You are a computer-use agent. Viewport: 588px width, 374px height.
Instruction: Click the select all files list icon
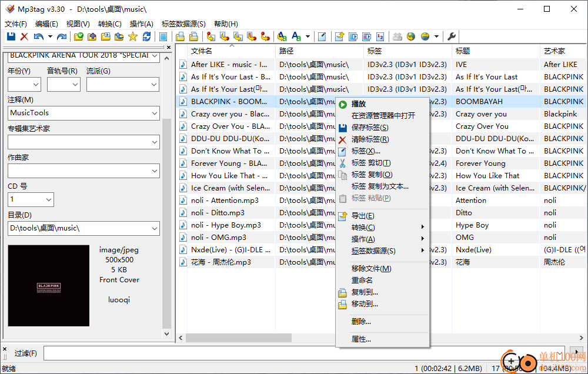[163, 36]
